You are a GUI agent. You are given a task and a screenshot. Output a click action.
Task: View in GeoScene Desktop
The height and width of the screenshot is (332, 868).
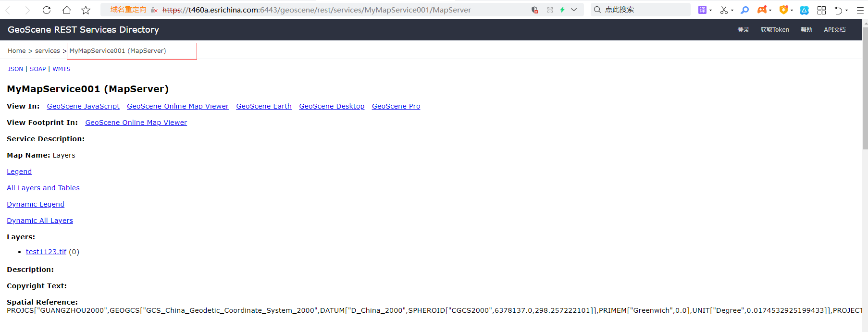pos(332,106)
